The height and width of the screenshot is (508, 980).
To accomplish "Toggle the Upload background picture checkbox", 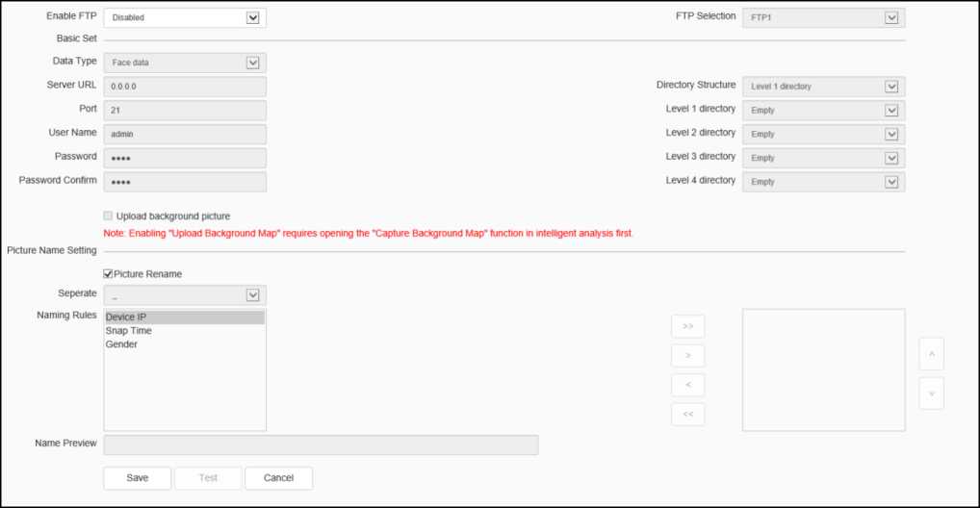I will [108, 216].
